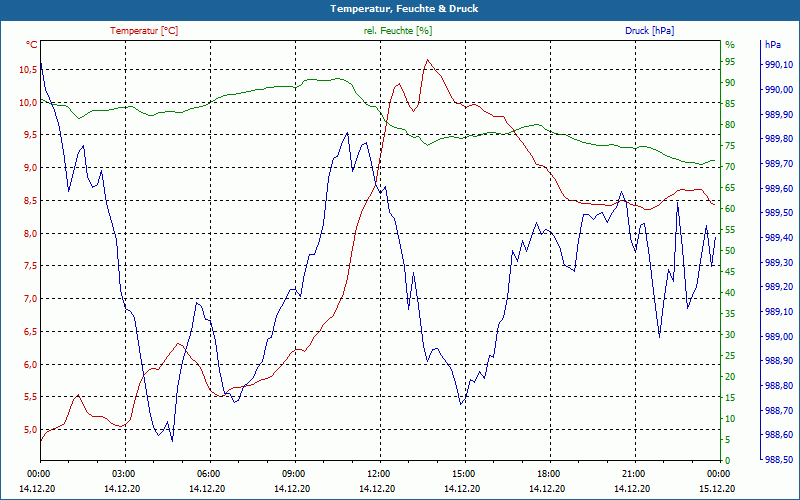
Task: Select the green 'rel. Feuchte [%]' legend label
Action: [x=397, y=31]
